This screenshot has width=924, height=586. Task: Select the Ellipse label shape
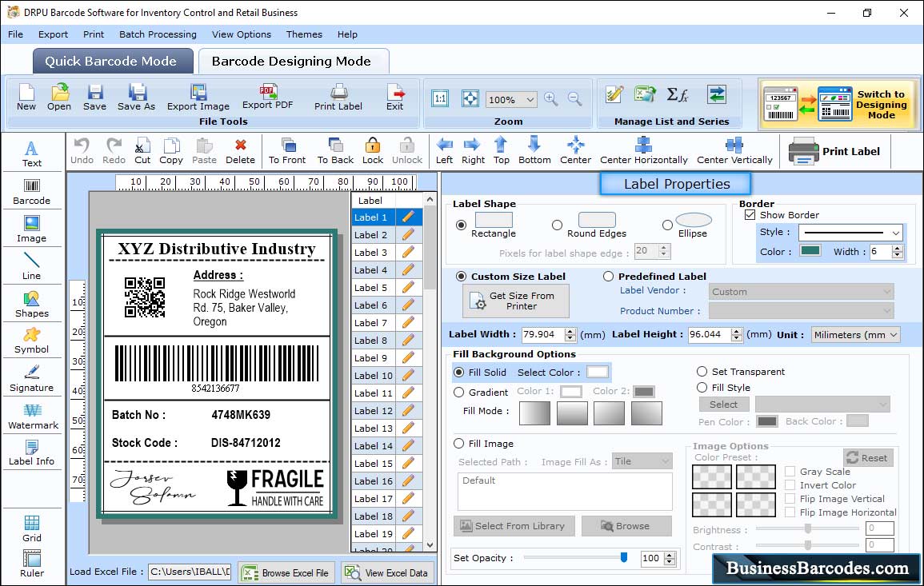[x=667, y=225]
